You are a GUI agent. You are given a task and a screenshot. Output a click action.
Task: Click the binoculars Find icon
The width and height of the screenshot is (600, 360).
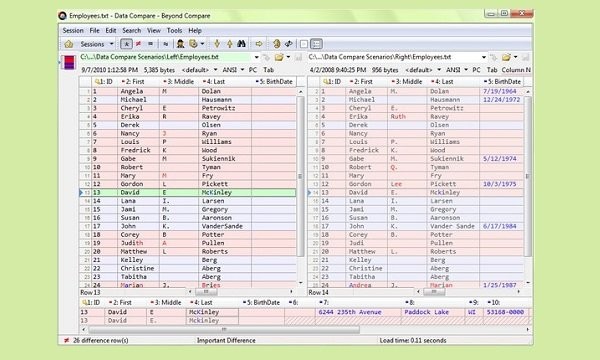click(241, 44)
